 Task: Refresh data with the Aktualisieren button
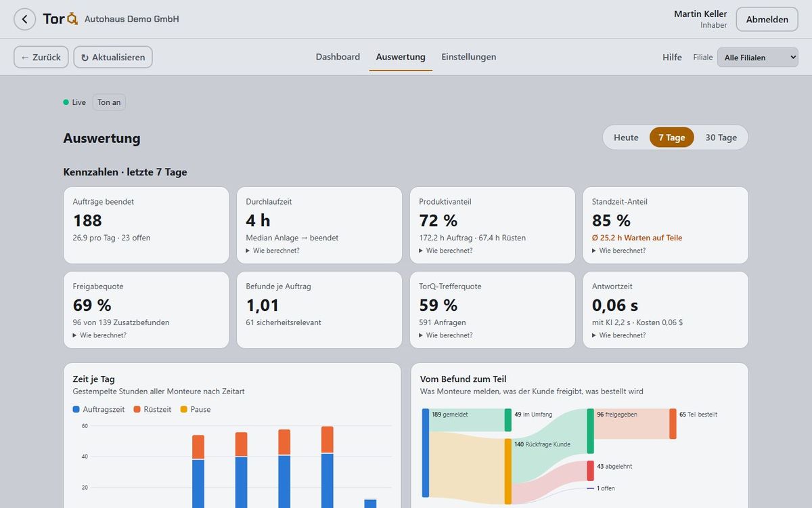113,57
